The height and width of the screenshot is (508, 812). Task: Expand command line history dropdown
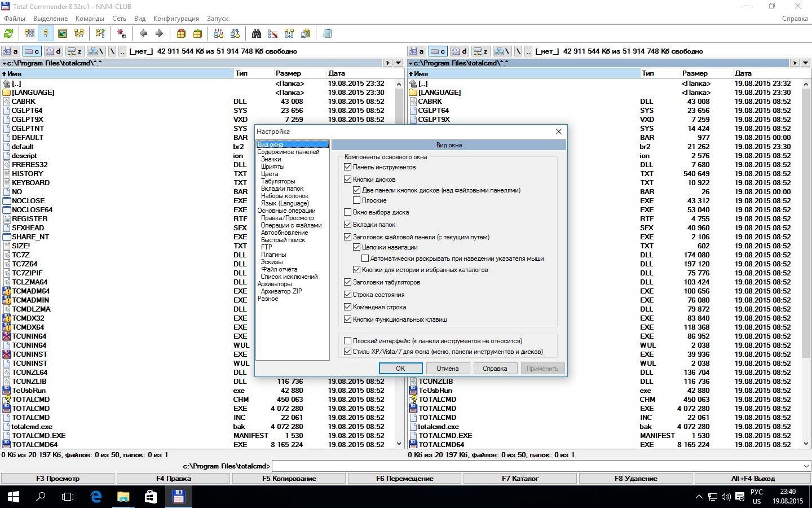(805, 466)
